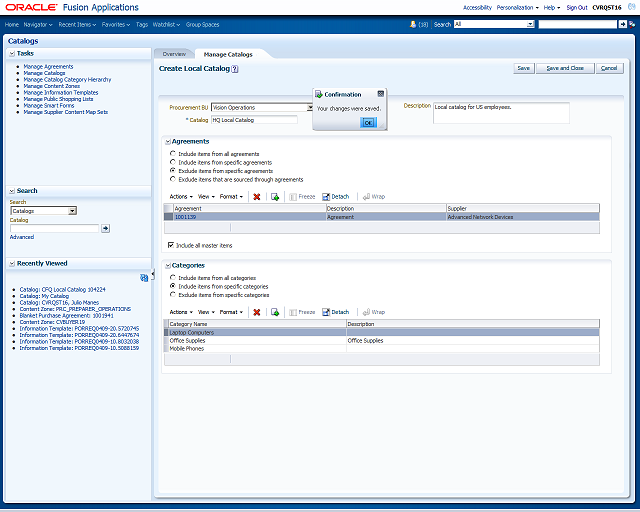
Task: Open the Navigator menu
Action: click(x=38, y=24)
